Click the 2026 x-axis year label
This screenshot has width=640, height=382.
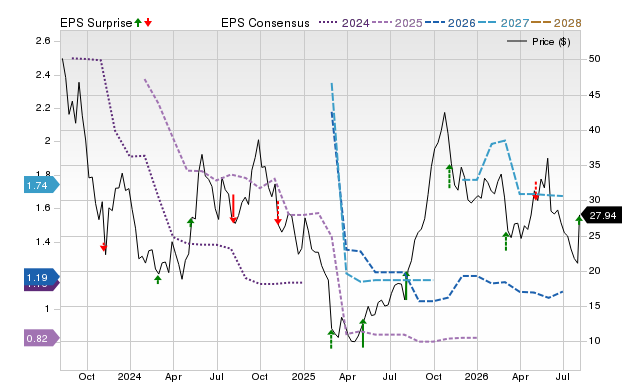[477, 376]
